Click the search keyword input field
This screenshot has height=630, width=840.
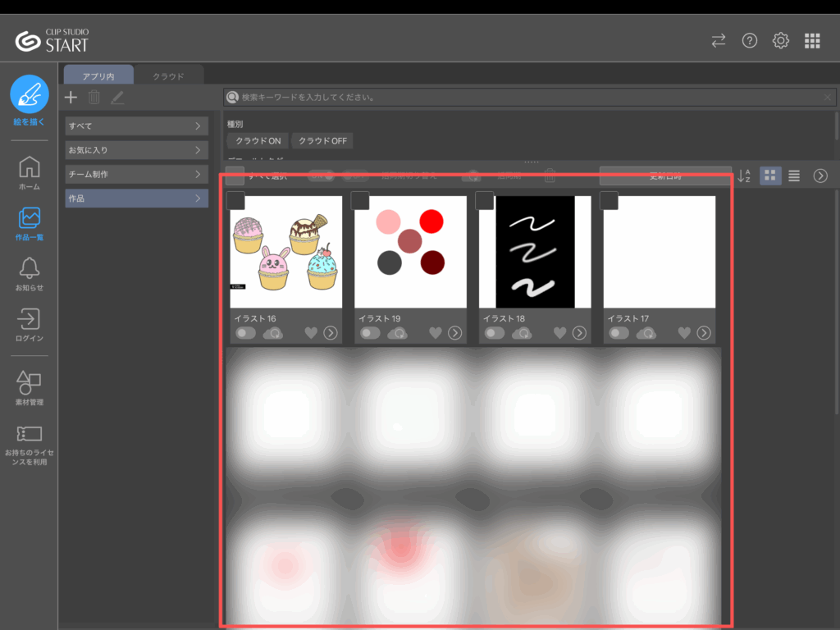tap(525, 98)
